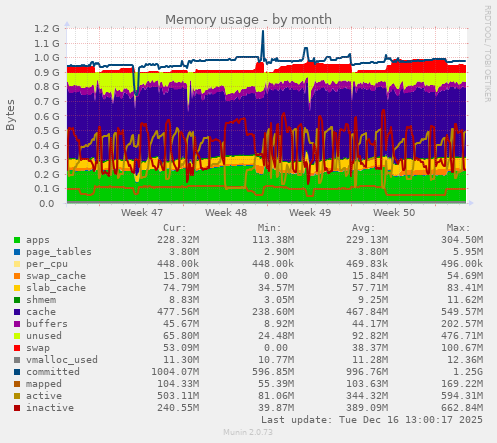
Task: Click the 'slab_cache' legend label
Action: point(56,288)
